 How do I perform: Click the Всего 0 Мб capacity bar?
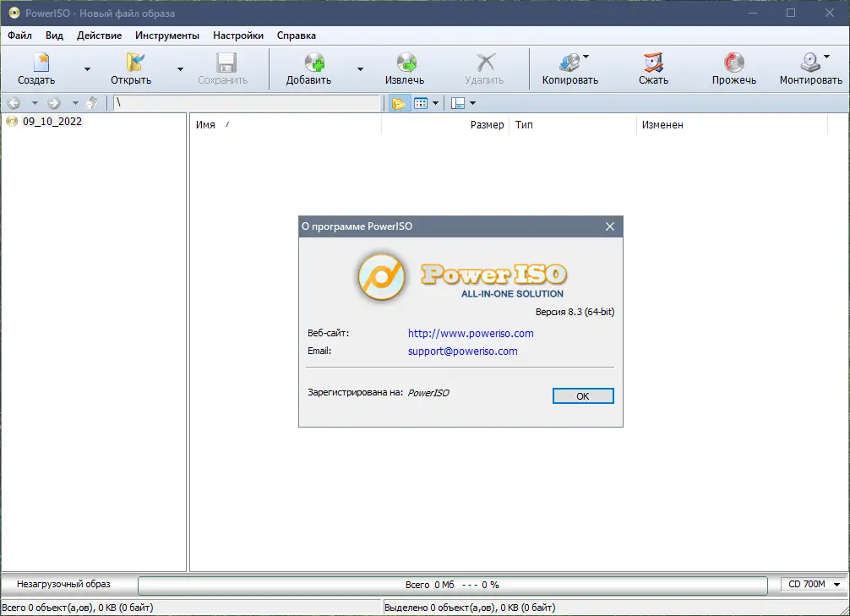(x=453, y=585)
